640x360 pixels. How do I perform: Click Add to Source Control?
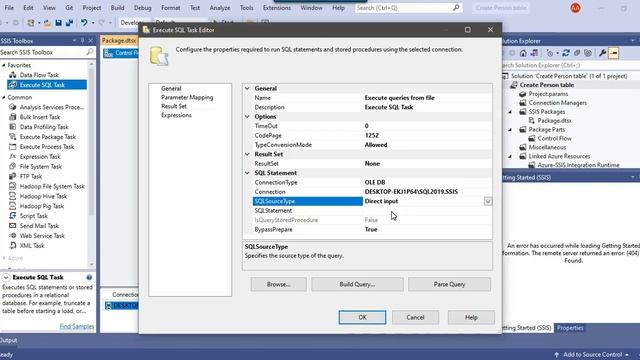[x=592, y=355]
